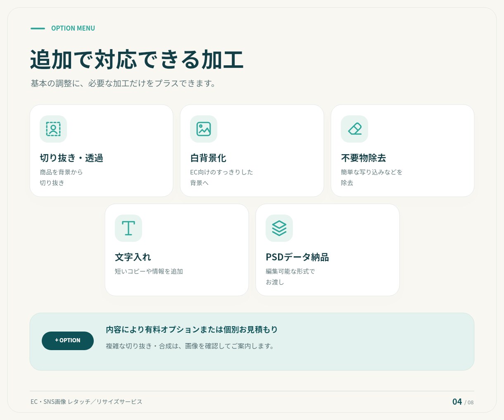
Task: Select the 白背景化 card title
Action: (208, 158)
